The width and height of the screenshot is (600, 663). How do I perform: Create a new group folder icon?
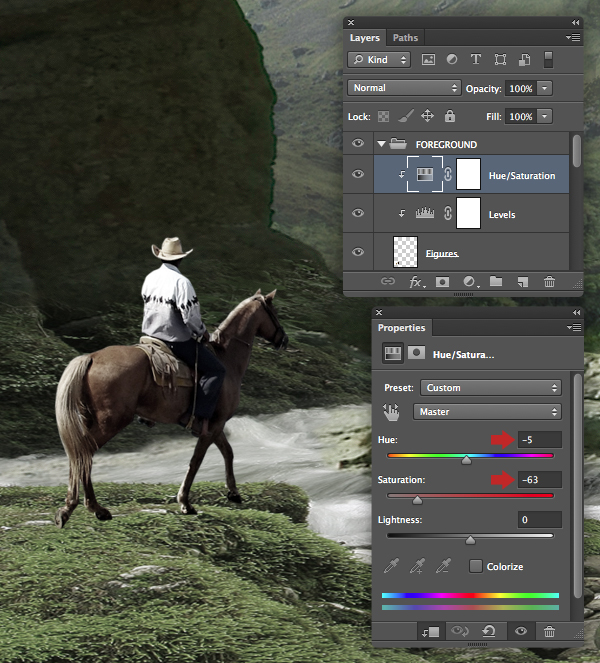[496, 282]
